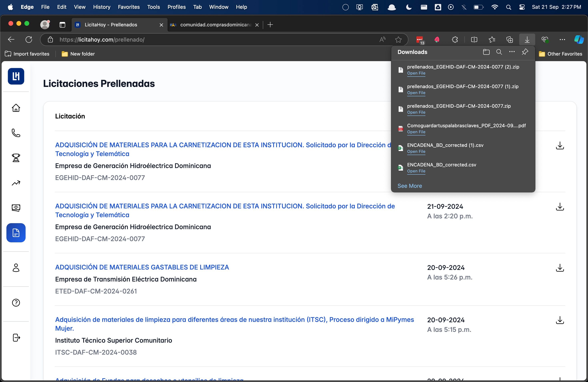This screenshot has width=588, height=382.
Task: Open the home icon in sidebar
Action: (16, 108)
